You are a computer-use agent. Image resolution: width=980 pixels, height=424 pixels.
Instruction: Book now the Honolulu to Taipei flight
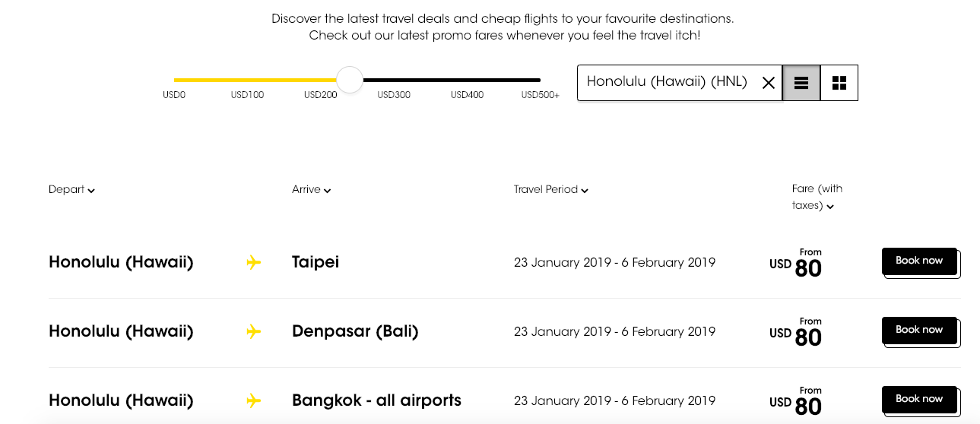pos(919,261)
